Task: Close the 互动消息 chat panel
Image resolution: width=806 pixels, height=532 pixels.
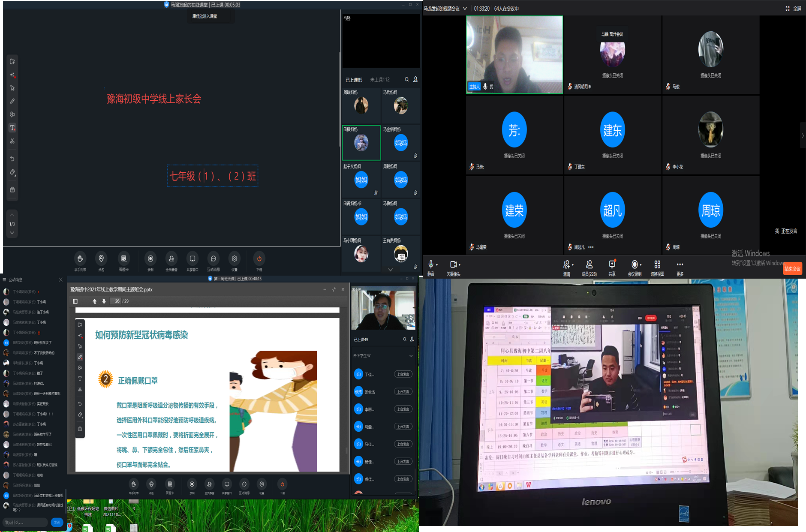Action: [60, 280]
